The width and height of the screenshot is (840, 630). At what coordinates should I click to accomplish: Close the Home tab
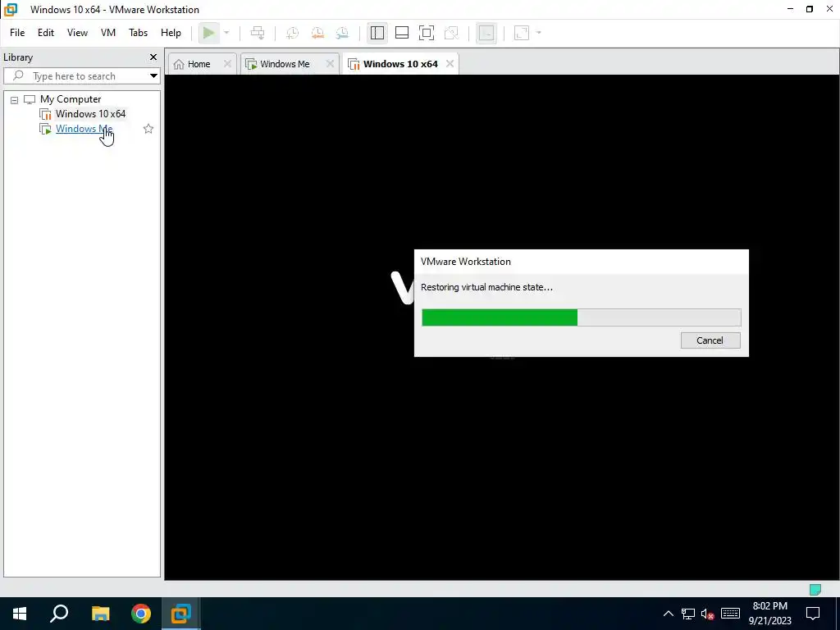[227, 64]
